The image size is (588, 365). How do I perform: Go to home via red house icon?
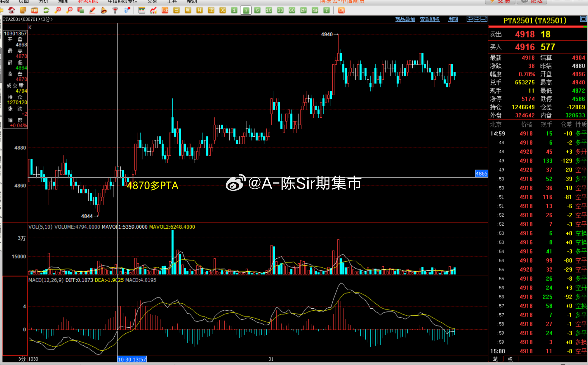tap(12, 10)
